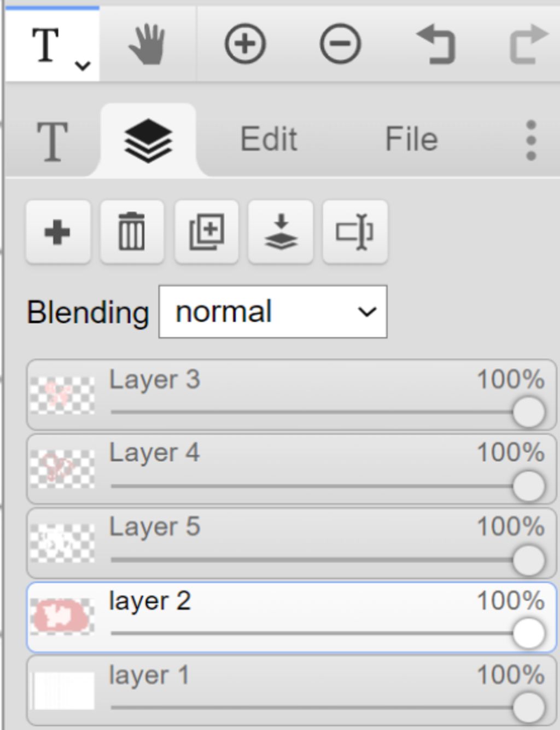Viewport: 560px width, 730px height.
Task: Switch to the Layers tab
Action: click(148, 141)
